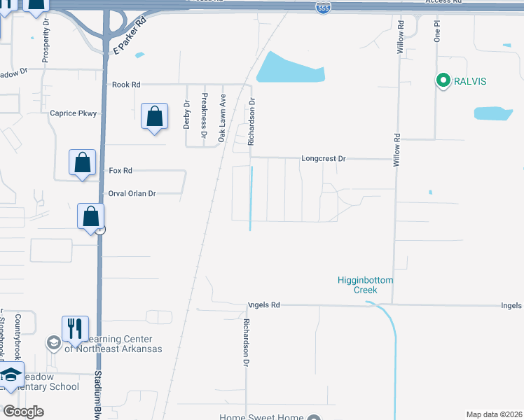The image size is (524, 420).
Task: Click the Prosperity Dr label
Action: (46, 40)
